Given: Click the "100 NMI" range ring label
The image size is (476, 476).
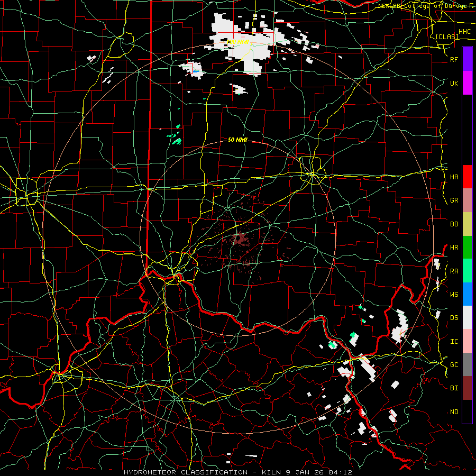Looking at the screenshot, I should click(x=237, y=42).
